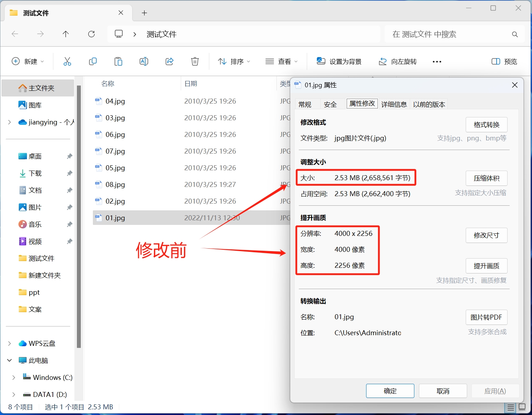Expand the WPS云盘 tree entry
The image size is (532, 415).
[x=9, y=343]
